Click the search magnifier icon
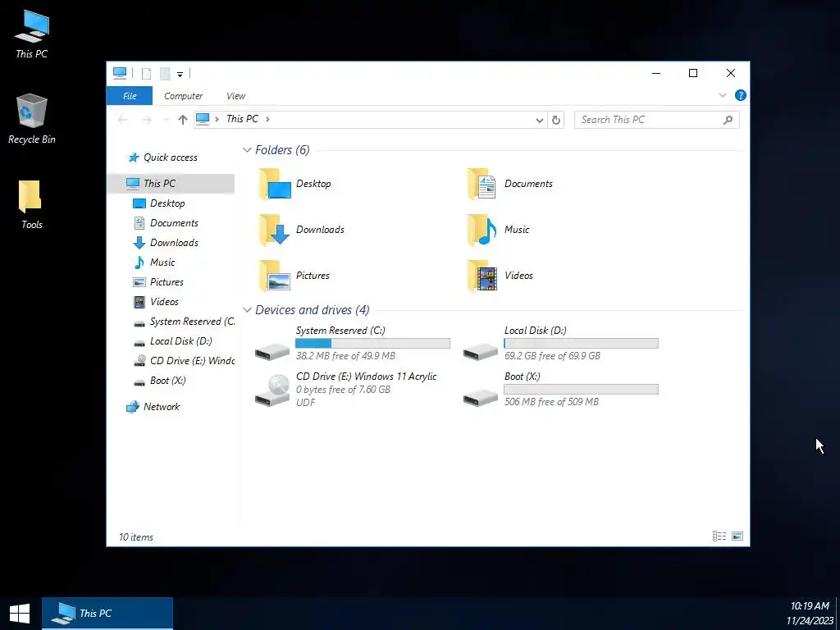Image resolution: width=840 pixels, height=630 pixels. pos(728,120)
